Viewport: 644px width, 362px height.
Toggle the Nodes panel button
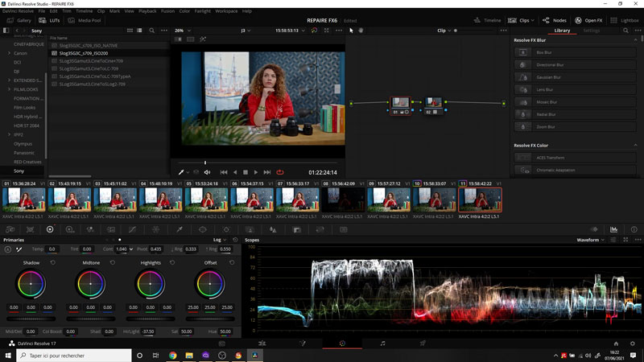[555, 21]
